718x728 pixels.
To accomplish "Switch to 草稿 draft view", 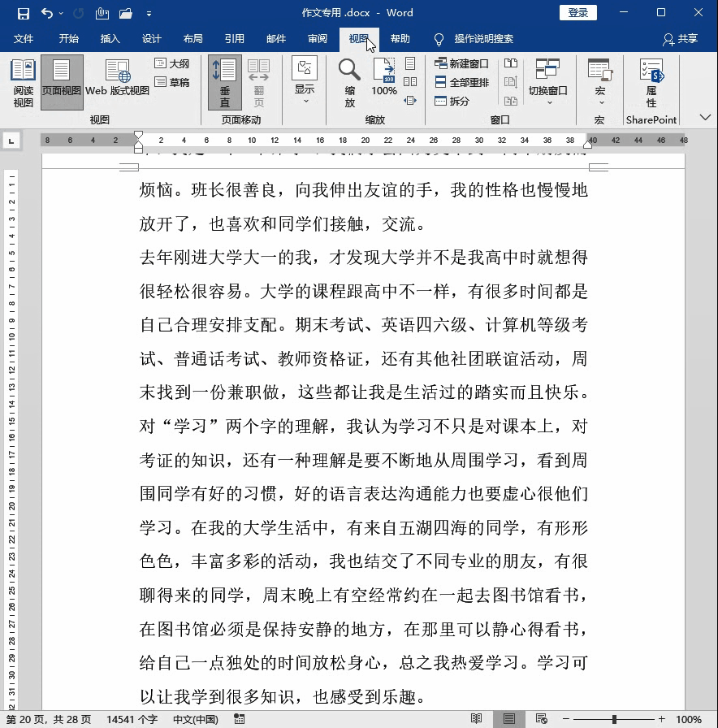I will [172, 82].
